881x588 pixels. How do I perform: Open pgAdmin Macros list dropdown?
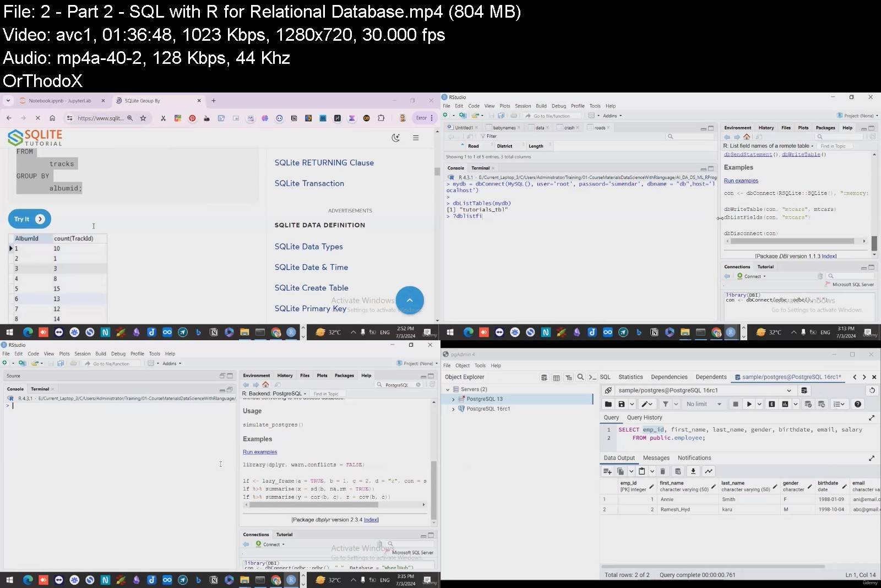point(839,404)
